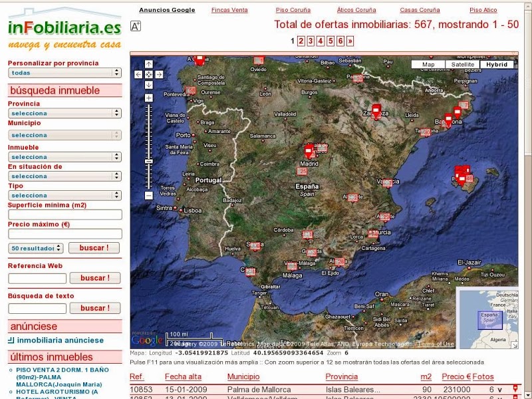Click the red marker at A Coruña
The image size is (532, 399).
(199, 60)
